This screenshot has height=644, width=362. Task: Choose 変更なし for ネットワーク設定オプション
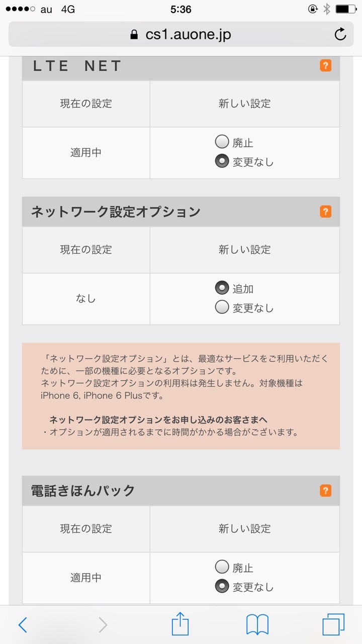point(222,307)
